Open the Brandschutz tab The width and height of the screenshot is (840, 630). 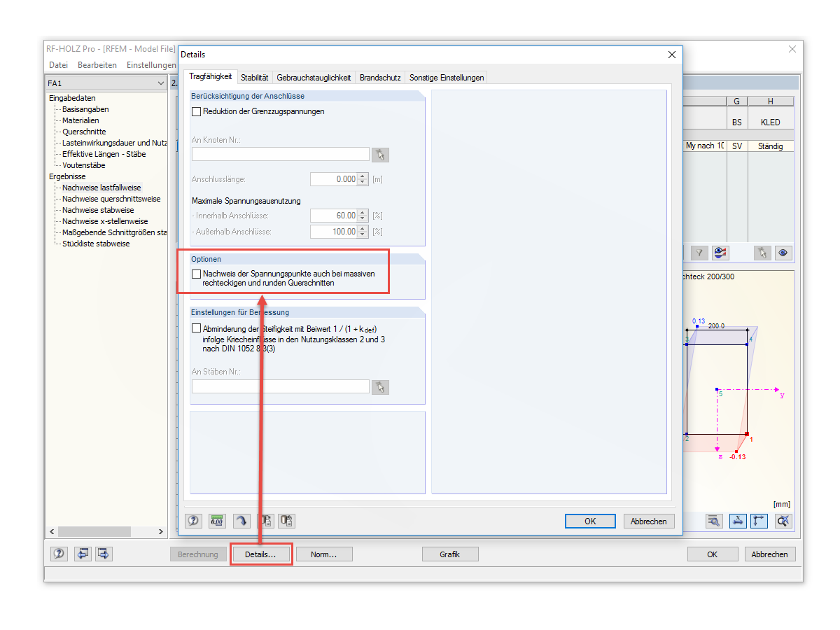(380, 78)
